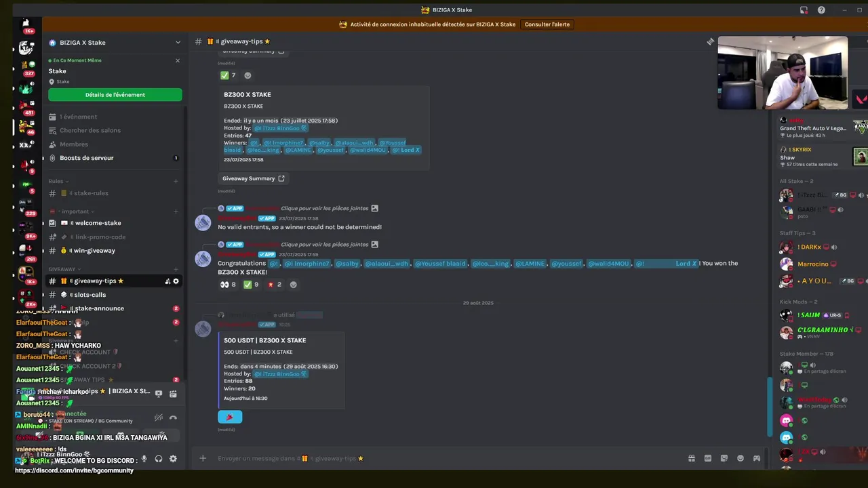The image size is (868, 488).
Task: Open the Membres list
Action: pyautogui.click(x=115, y=144)
